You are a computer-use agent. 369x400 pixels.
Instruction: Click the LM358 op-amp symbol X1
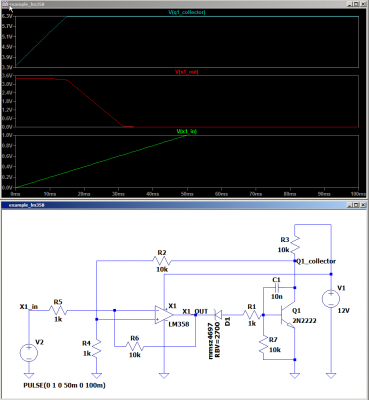click(164, 315)
